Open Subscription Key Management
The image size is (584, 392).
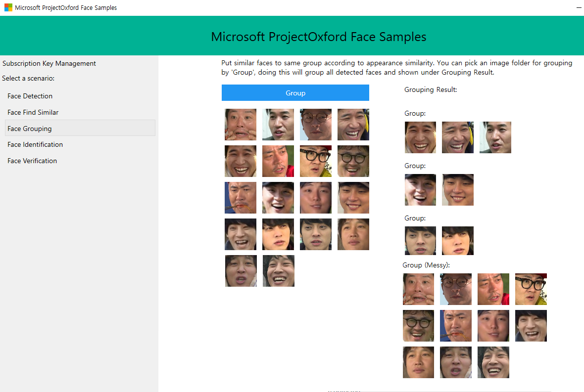click(x=49, y=64)
